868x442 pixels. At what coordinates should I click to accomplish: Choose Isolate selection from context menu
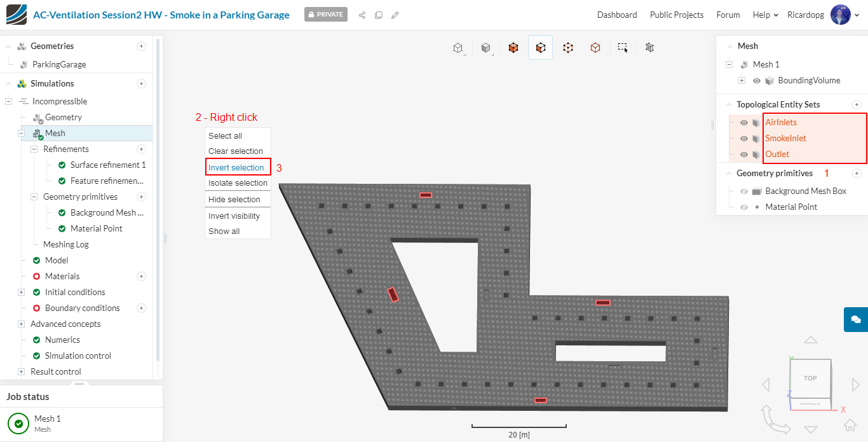[x=238, y=183]
